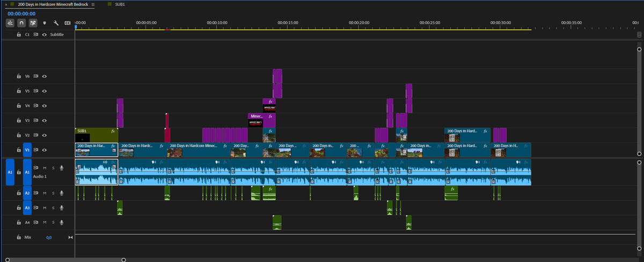Grab left handle of horizontal zoom scrollbar
This screenshot has width=644, height=262.
pos(6,260)
